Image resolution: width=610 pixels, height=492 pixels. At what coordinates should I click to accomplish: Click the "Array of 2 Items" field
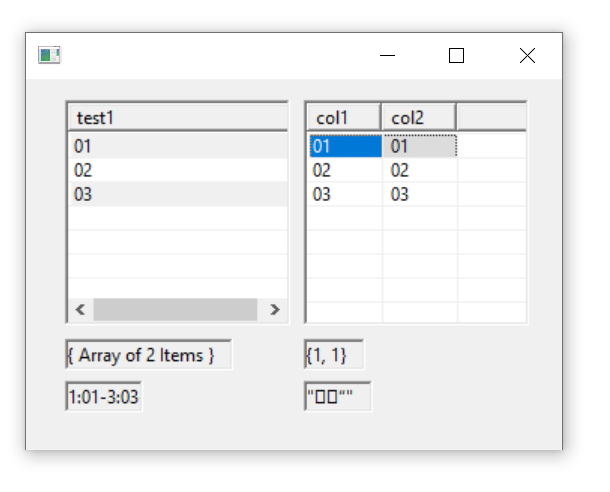149,355
